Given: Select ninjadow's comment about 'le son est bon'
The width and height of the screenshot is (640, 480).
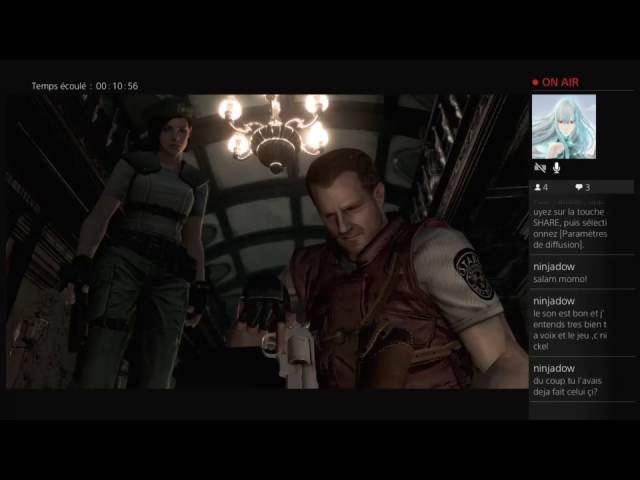Looking at the screenshot, I should pyautogui.click(x=582, y=323).
